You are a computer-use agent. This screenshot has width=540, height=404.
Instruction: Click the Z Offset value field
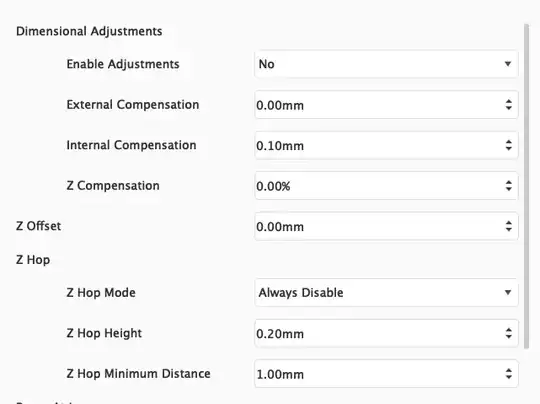(386, 226)
